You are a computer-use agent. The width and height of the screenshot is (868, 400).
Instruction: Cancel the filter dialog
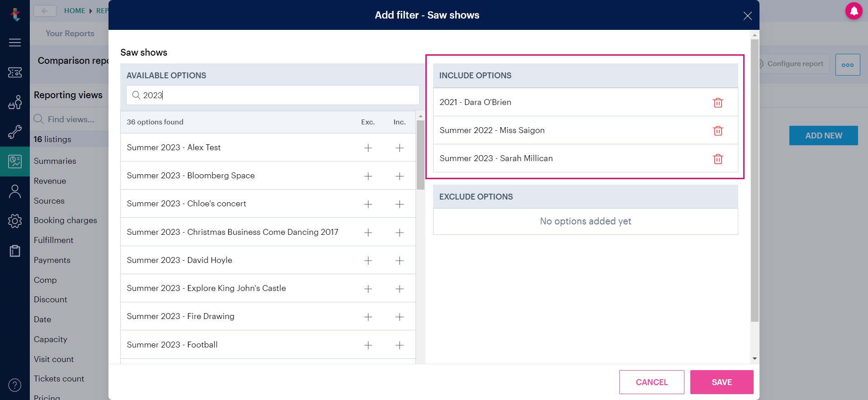pos(651,382)
